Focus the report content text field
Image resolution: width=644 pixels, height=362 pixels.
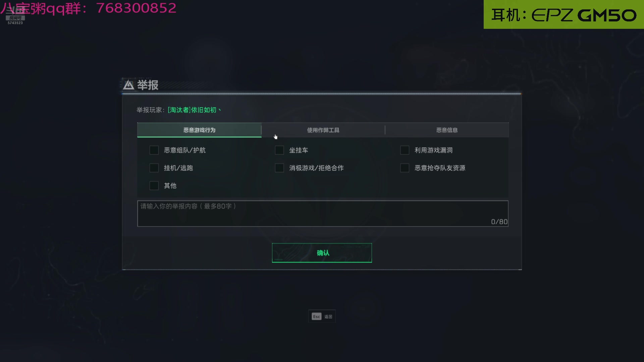point(323,214)
